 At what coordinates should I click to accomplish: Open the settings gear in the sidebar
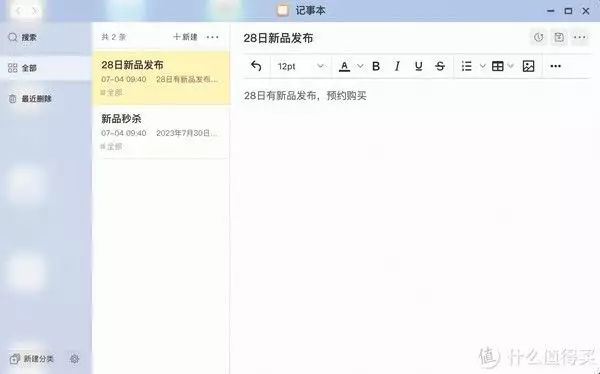point(75,359)
